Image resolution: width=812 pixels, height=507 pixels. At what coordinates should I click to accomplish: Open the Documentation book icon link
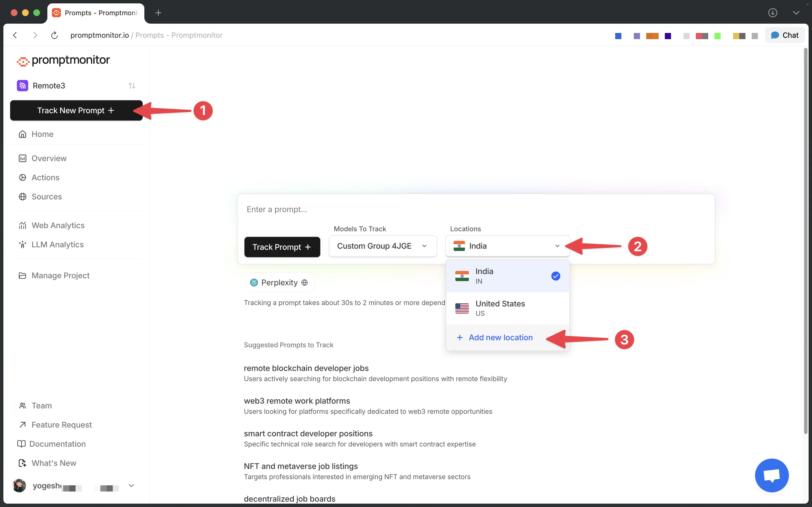pos(21,444)
